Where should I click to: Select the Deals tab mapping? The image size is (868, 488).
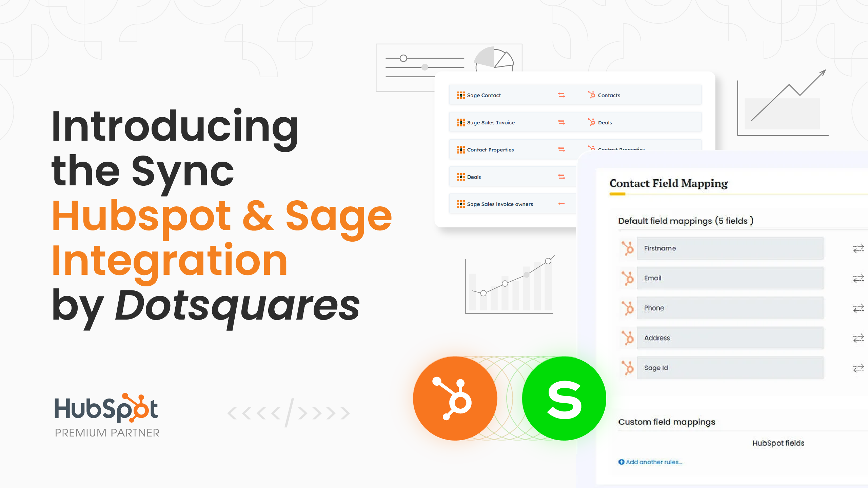pyautogui.click(x=509, y=177)
